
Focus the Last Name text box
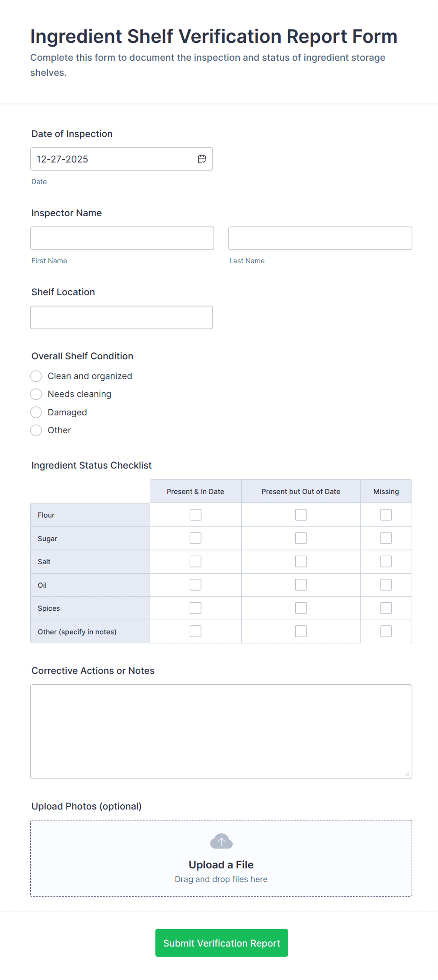(x=320, y=238)
